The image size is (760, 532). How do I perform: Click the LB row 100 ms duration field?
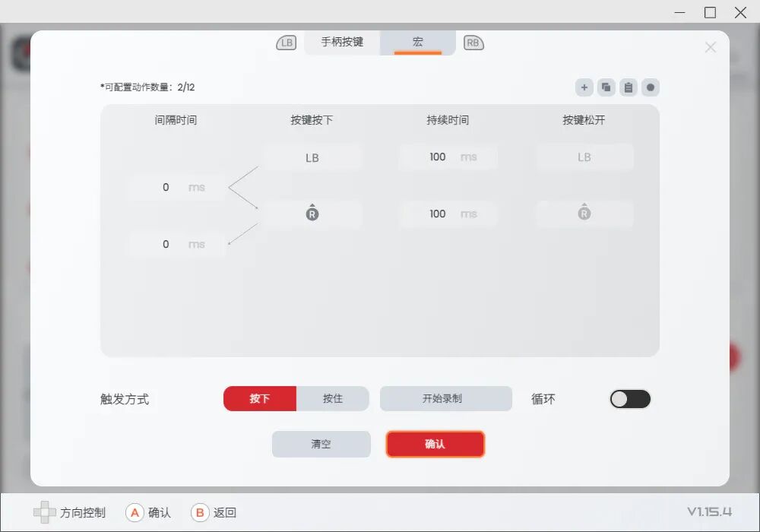[x=448, y=157]
